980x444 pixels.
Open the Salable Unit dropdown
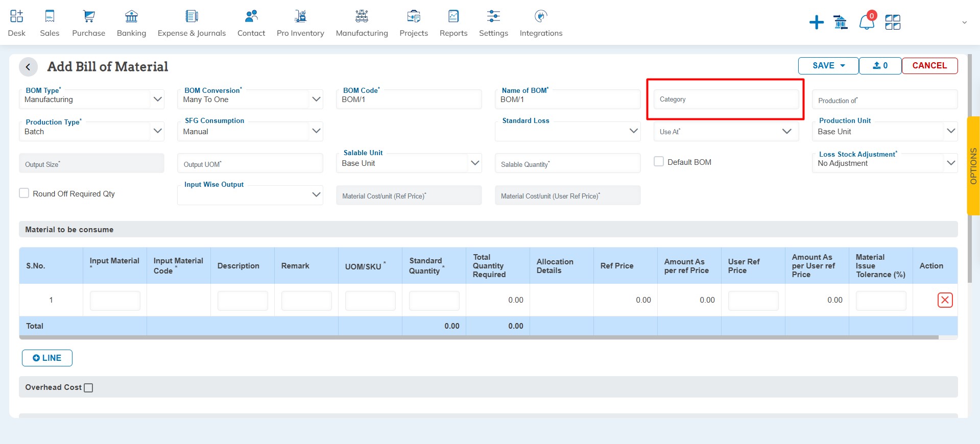(x=409, y=163)
